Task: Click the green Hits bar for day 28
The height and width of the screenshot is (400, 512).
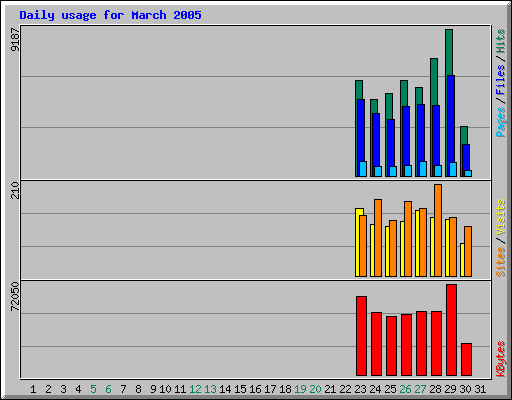Action: coord(434,81)
